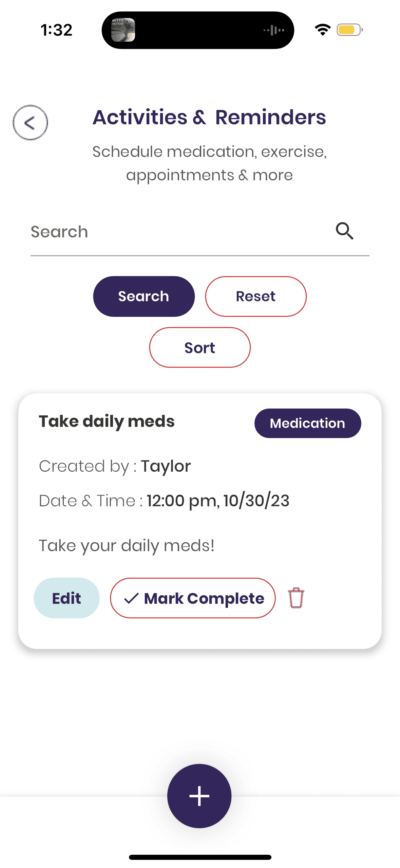The width and height of the screenshot is (400, 868).
Task: Add a new activity with the plus button
Action: click(x=199, y=796)
